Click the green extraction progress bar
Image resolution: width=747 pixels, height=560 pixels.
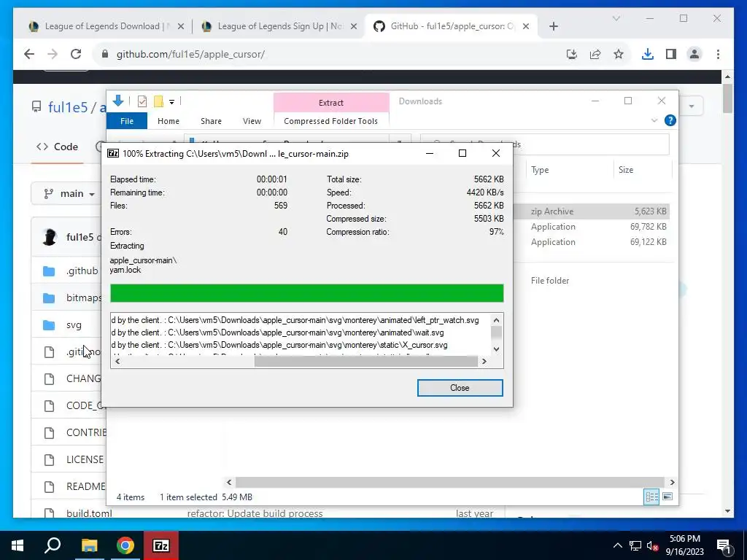point(307,293)
